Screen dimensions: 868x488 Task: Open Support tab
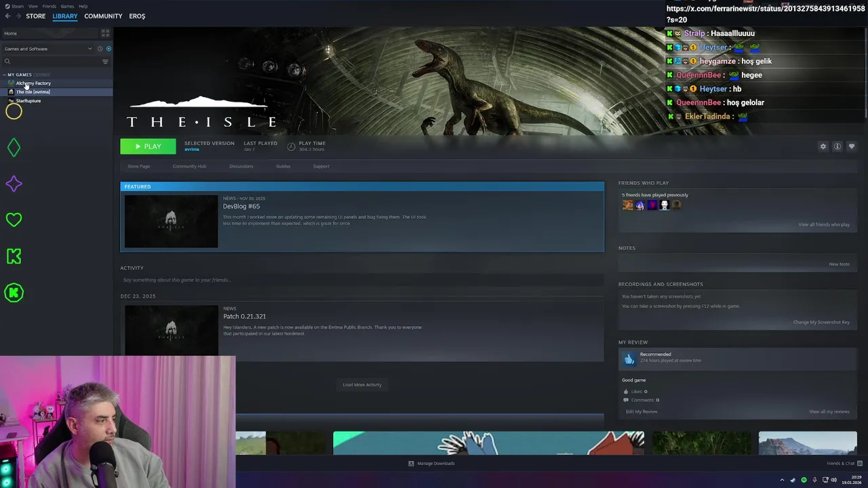(x=321, y=166)
